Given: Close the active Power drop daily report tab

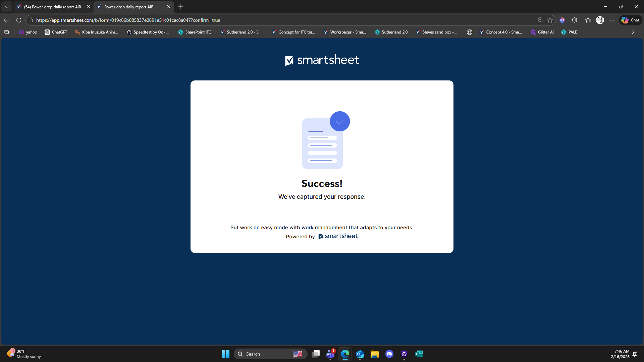Looking at the screenshot, I should click(169, 7).
